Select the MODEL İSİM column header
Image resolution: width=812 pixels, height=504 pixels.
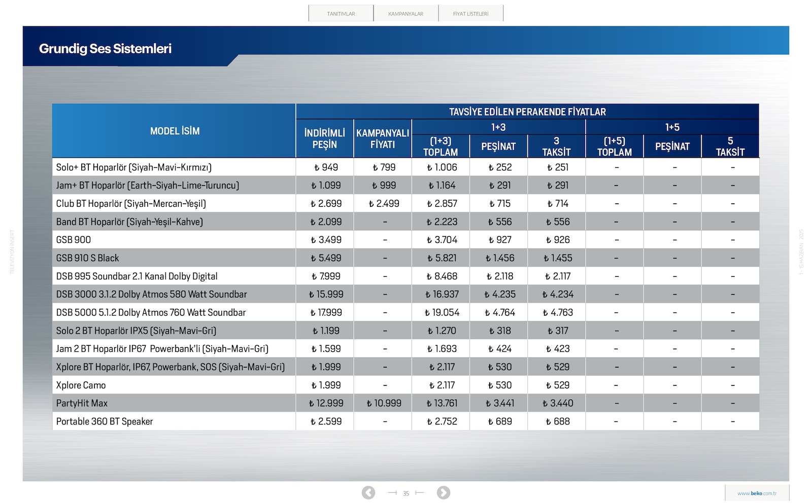tap(174, 131)
